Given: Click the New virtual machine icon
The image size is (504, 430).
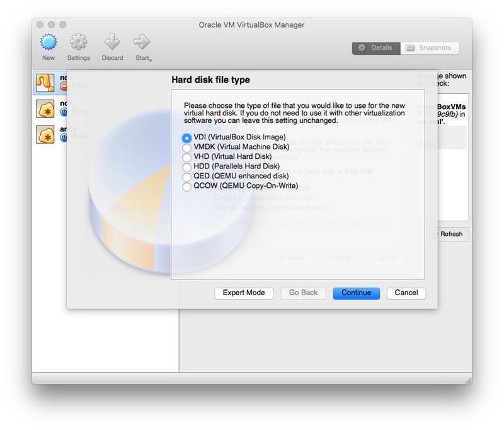Looking at the screenshot, I should [x=49, y=42].
